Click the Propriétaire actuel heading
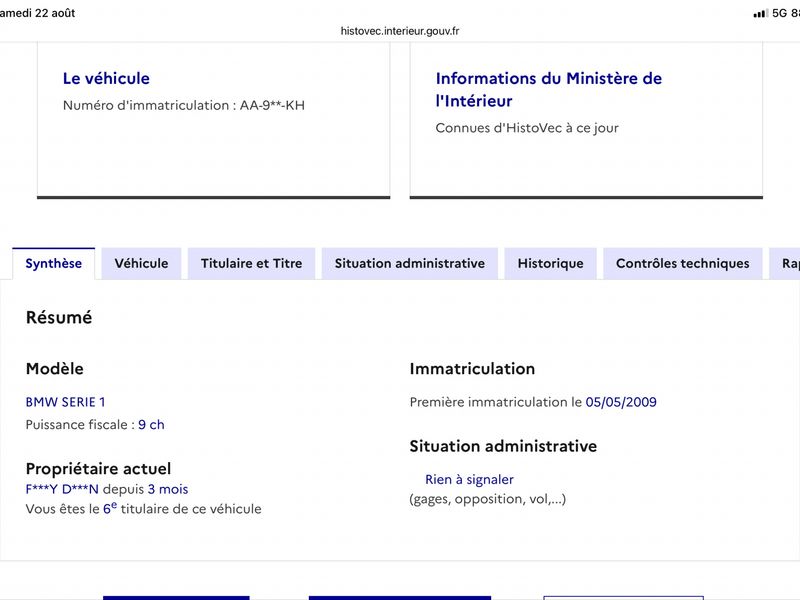This screenshot has height=600, width=800. (98, 468)
